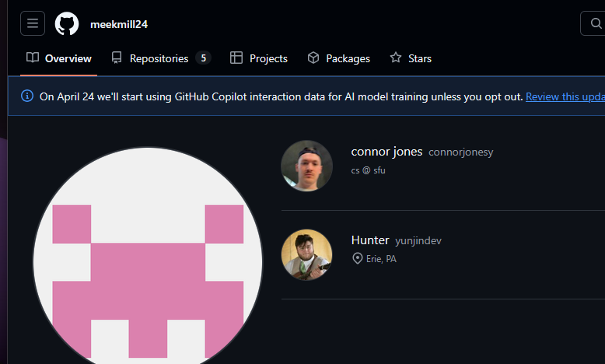This screenshot has width=605, height=364.
Task: Open the search box magnifier
Action: tap(596, 23)
